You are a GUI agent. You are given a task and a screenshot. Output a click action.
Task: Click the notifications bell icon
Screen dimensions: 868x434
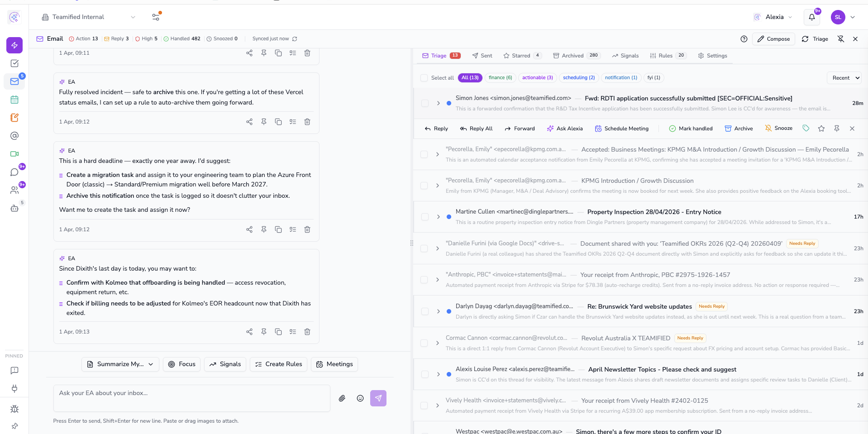pyautogui.click(x=811, y=17)
